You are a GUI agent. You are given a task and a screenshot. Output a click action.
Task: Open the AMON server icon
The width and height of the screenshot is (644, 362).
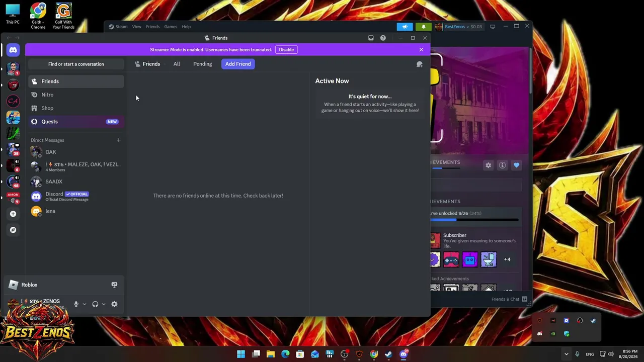[13, 198]
